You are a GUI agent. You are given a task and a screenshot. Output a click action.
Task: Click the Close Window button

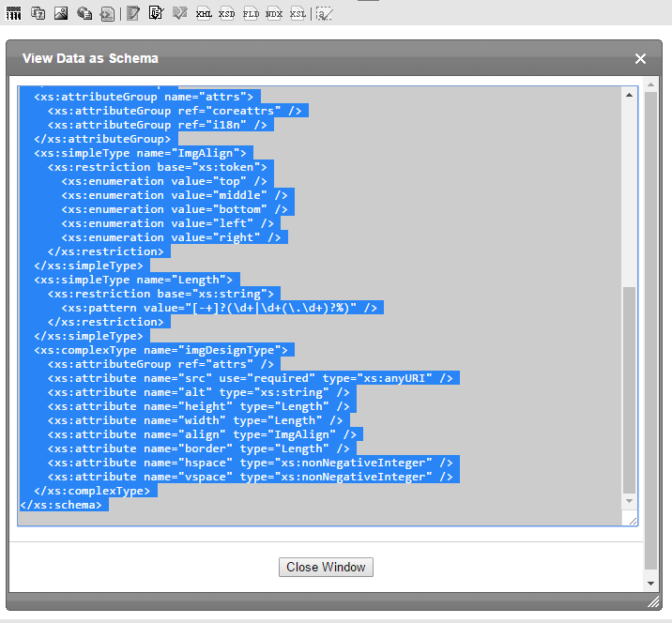pos(326,567)
